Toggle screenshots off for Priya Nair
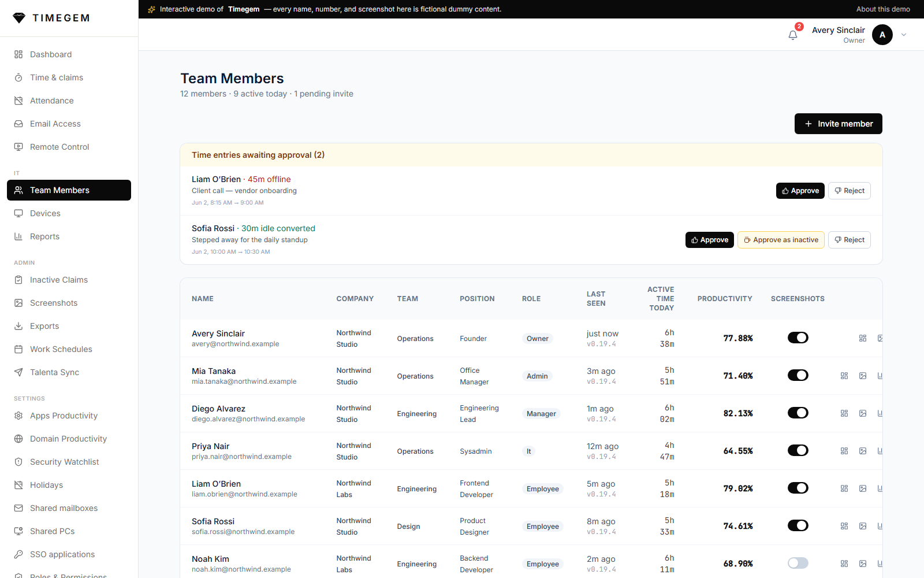This screenshot has height=578, width=924. click(798, 450)
